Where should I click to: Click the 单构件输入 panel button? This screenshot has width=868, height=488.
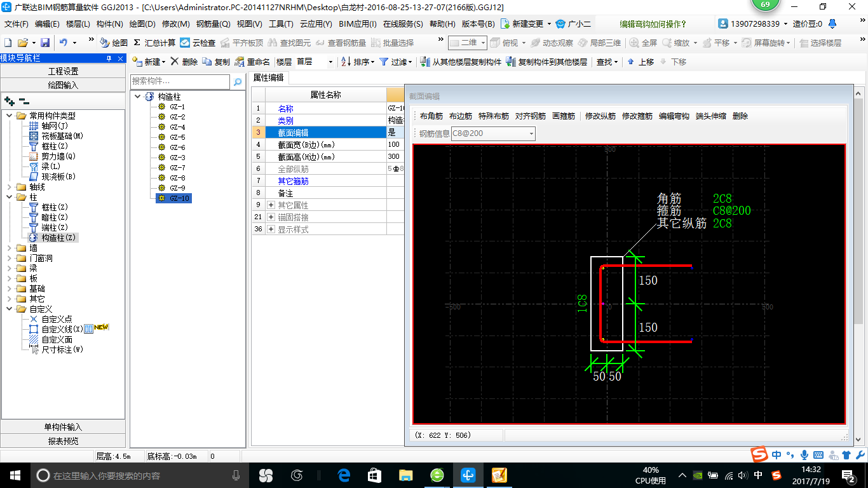pos(63,427)
